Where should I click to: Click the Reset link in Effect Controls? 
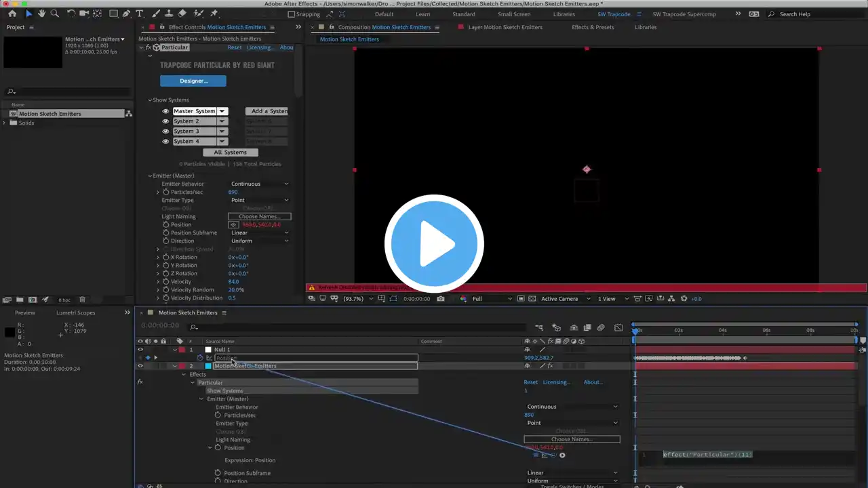(x=235, y=47)
